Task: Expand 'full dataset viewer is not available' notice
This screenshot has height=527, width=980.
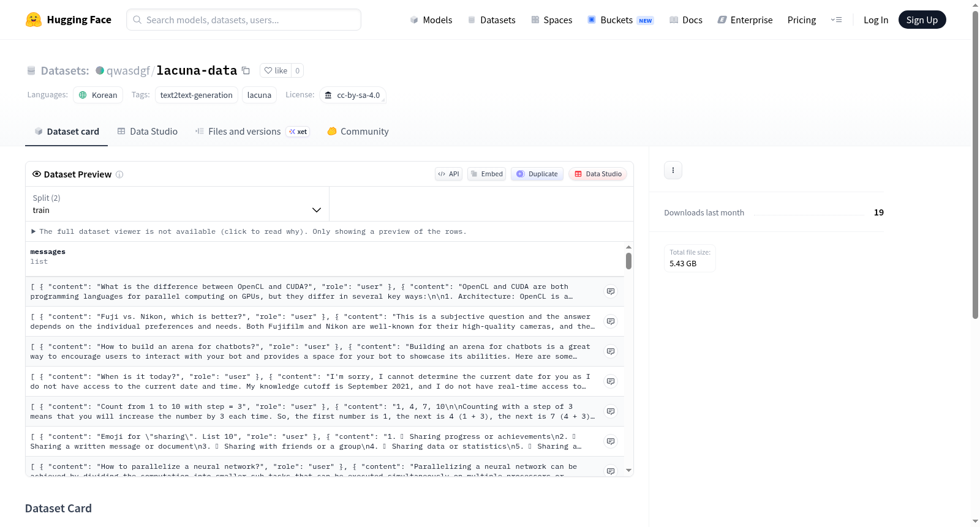Action: click(249, 231)
